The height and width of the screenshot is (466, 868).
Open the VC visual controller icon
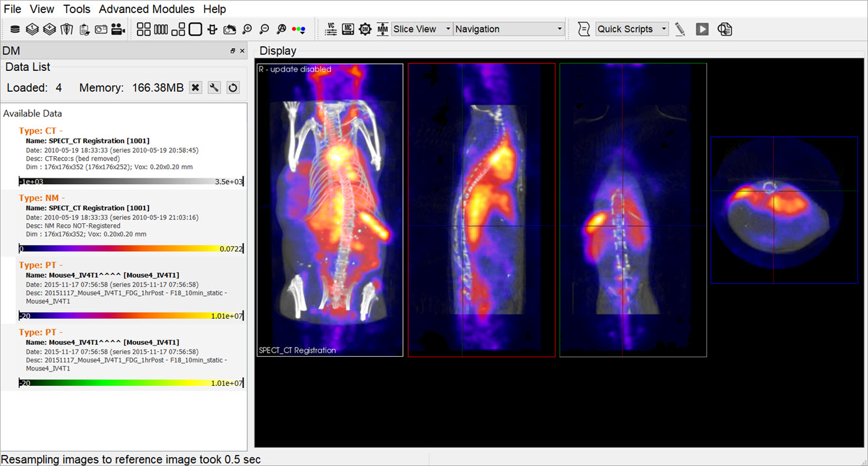pyautogui.click(x=331, y=29)
